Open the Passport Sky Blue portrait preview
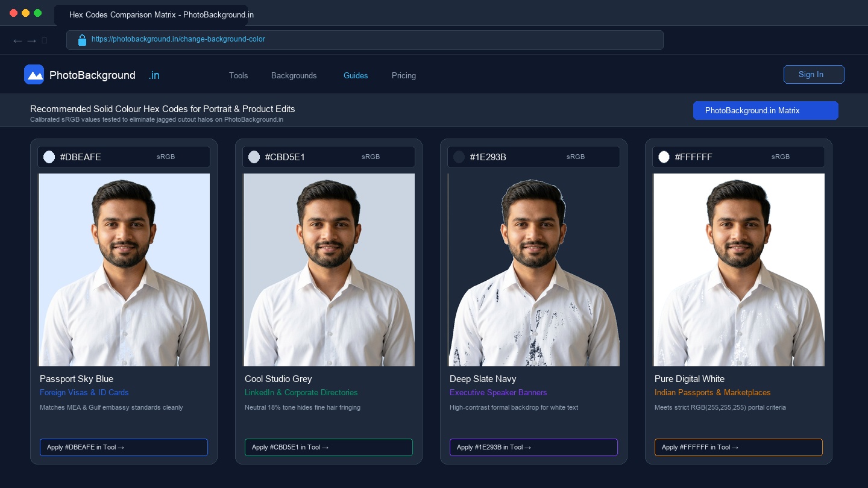This screenshot has height=488, width=868. (124, 270)
